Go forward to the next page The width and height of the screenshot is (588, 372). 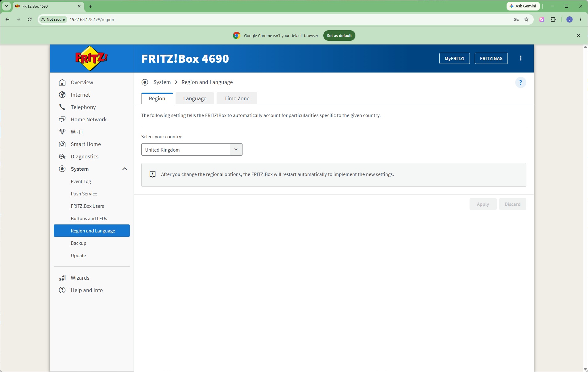click(19, 19)
